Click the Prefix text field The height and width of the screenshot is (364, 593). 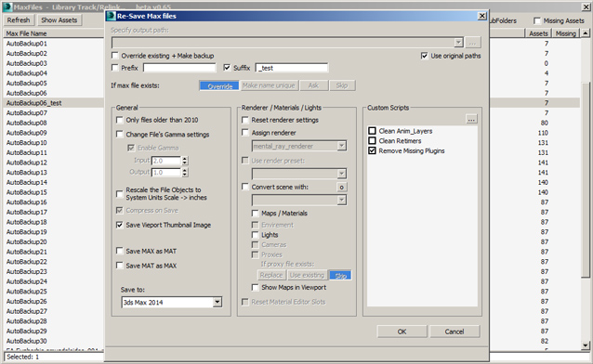[179, 68]
